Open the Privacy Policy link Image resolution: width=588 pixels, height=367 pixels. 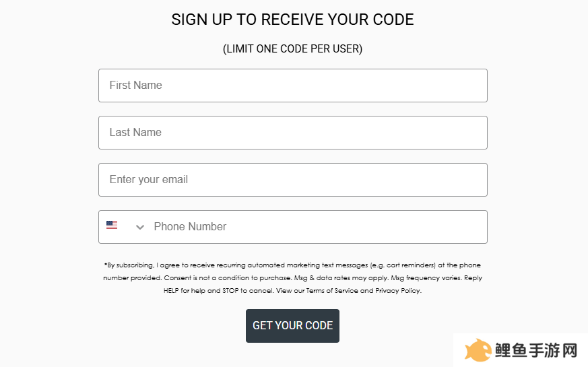click(x=397, y=290)
